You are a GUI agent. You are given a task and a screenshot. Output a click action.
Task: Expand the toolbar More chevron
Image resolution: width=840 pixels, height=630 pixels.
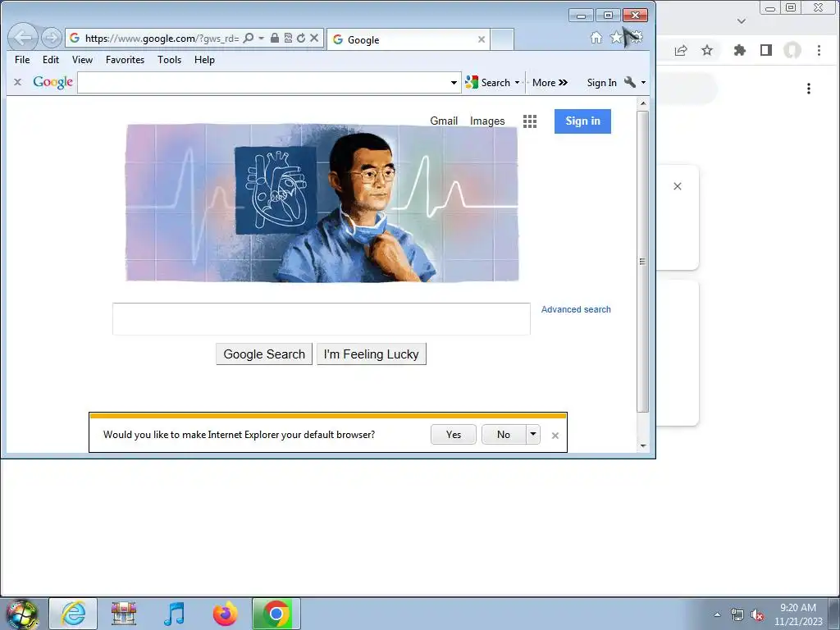click(550, 83)
